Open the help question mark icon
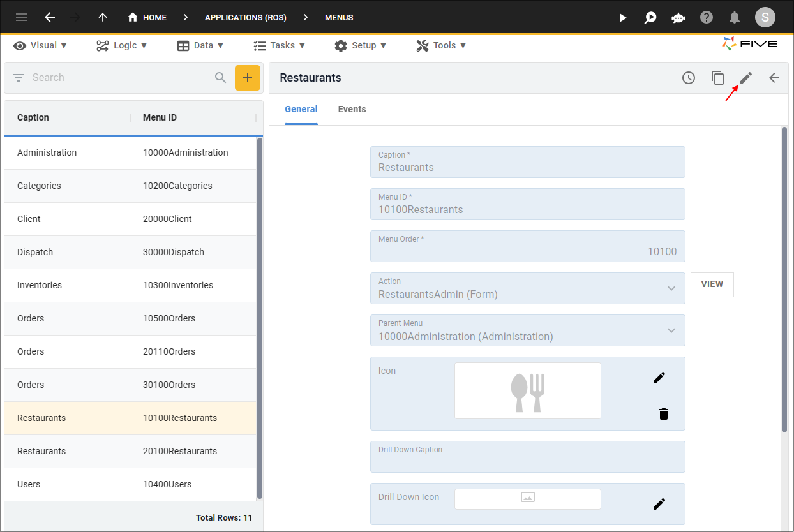Screen dimensions: 794x532 coord(707,17)
